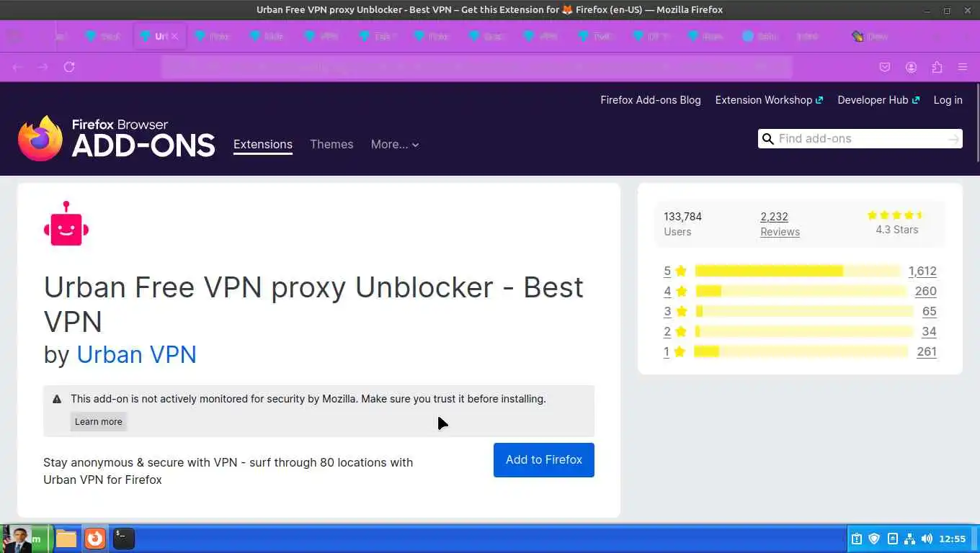980x553 pixels.
Task: Click the one-star rating progress bar
Action: [801, 352]
